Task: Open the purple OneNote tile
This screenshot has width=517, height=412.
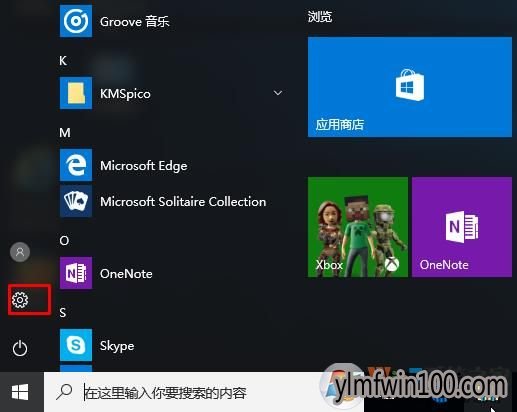Action: [462, 227]
